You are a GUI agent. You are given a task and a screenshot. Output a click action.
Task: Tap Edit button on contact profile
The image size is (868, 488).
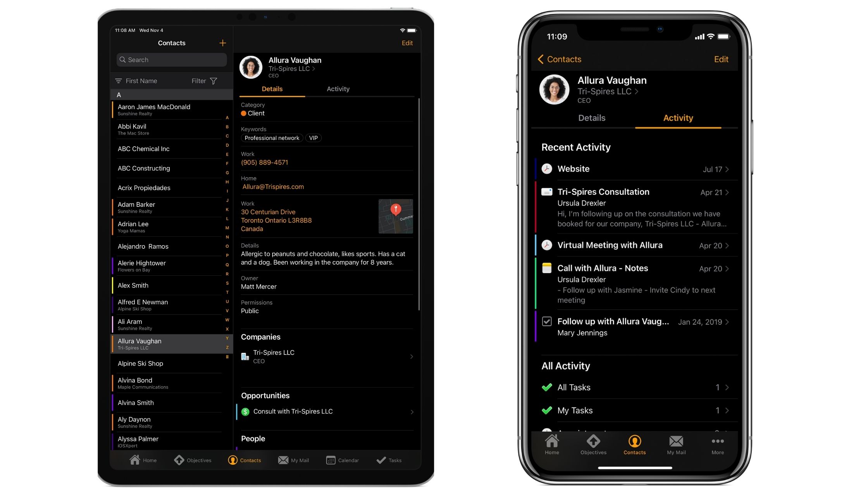click(x=407, y=43)
